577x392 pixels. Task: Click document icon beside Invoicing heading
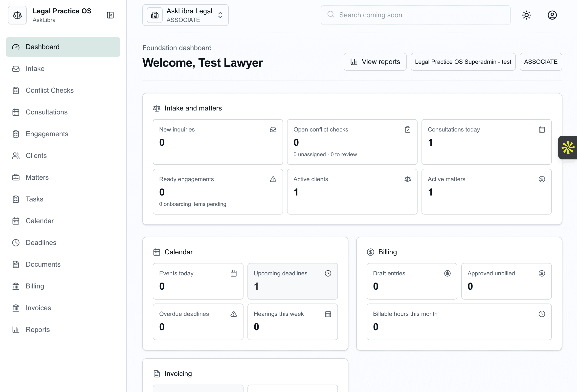[x=157, y=374]
